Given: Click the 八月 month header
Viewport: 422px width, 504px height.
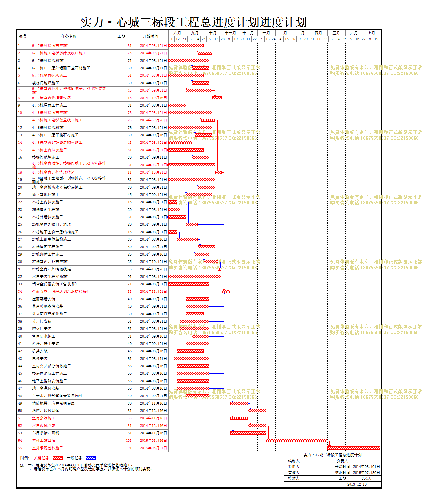Looking at the screenshot, I should point(177,33).
